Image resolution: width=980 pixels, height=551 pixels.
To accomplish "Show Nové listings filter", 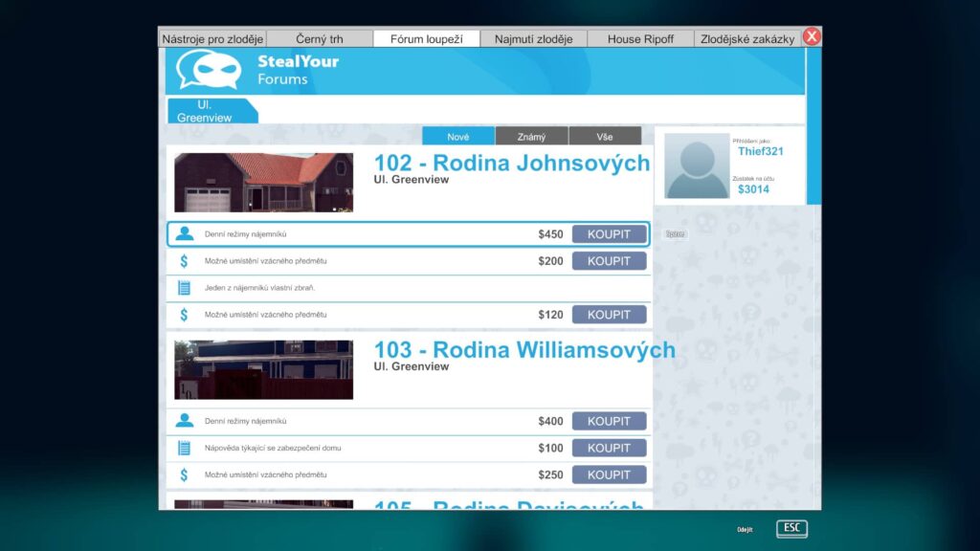I will point(458,136).
